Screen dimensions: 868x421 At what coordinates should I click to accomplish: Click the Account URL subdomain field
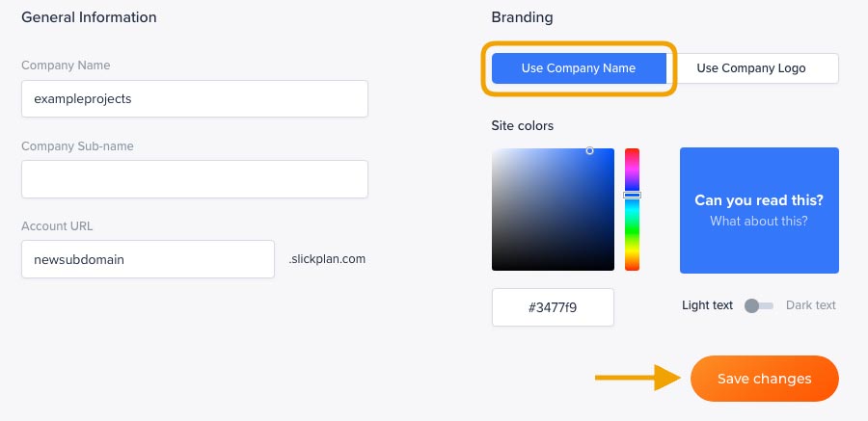click(148, 259)
